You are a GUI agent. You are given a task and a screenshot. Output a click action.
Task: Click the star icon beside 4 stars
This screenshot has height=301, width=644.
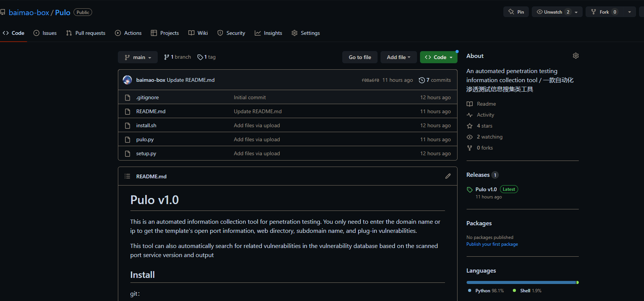470,126
